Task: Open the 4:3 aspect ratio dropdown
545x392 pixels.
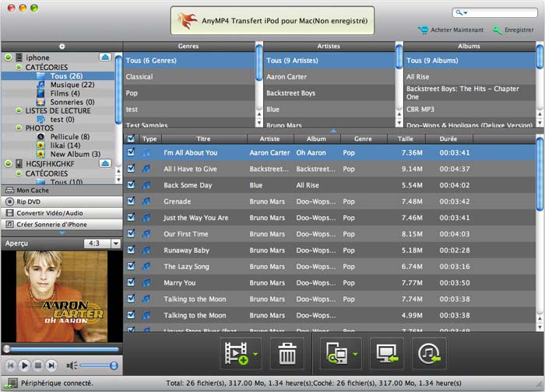Action: point(116,243)
